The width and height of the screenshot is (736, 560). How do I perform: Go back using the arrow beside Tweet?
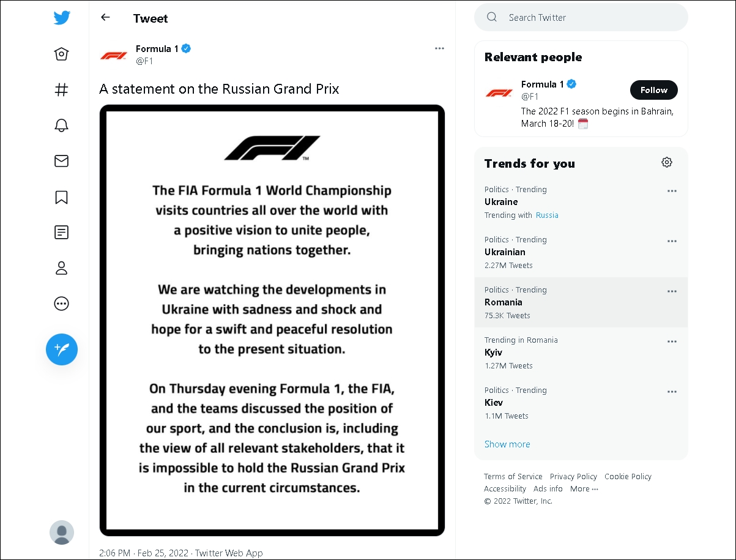(x=105, y=18)
